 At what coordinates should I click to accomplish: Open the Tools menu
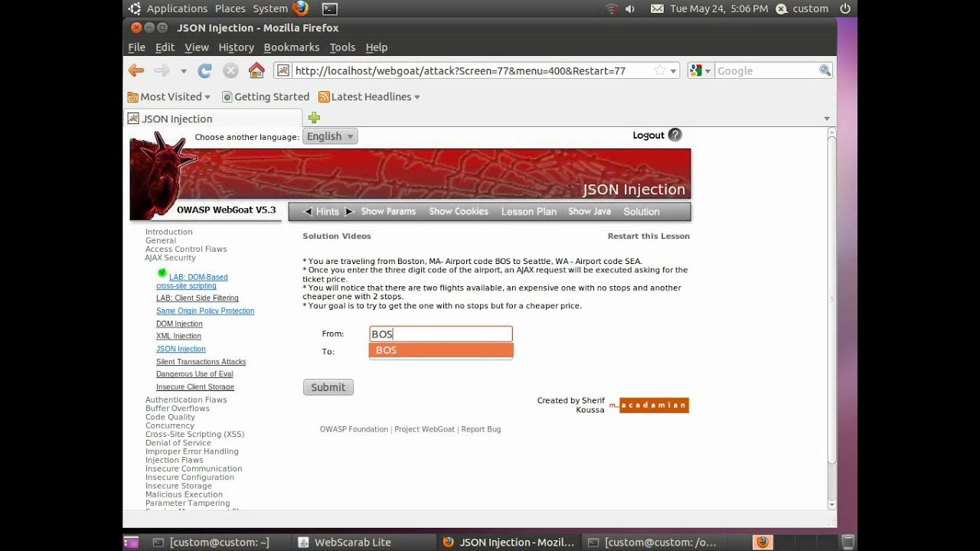[x=342, y=47]
